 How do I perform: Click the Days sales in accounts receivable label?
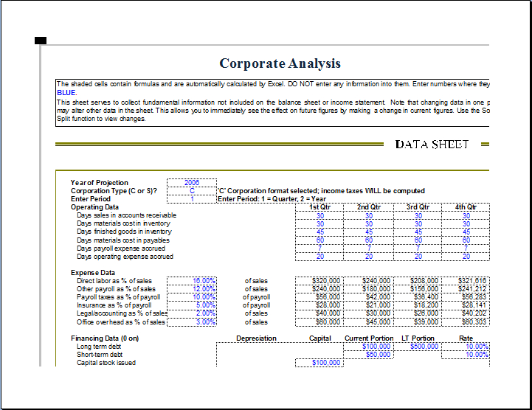pos(127,215)
